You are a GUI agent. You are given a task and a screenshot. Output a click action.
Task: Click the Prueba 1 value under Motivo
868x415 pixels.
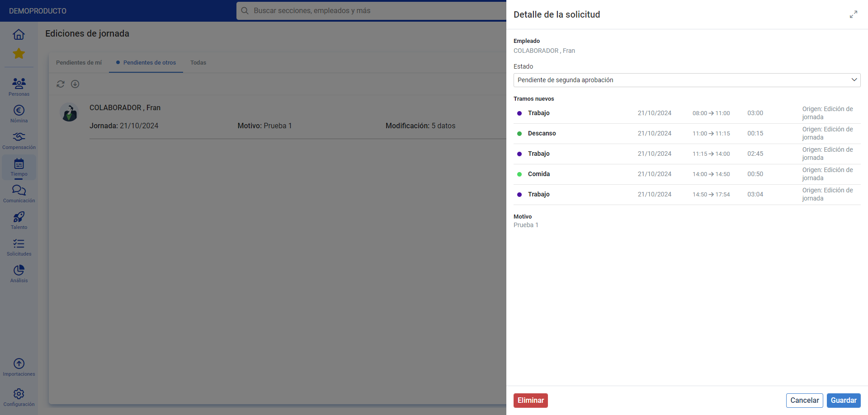(526, 225)
